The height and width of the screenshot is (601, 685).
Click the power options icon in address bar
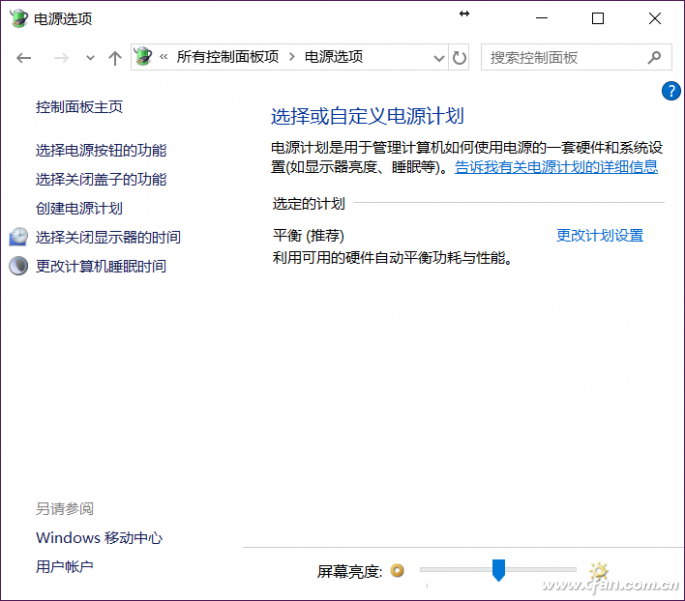click(x=143, y=57)
